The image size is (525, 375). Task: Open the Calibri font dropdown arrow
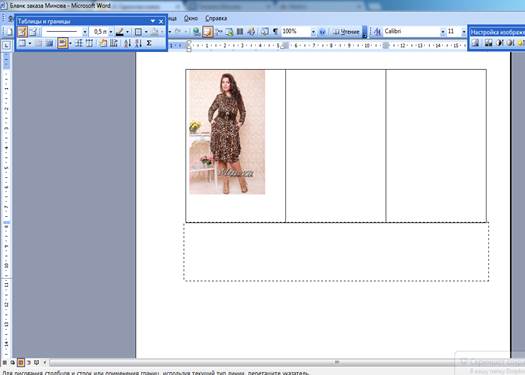(x=443, y=32)
